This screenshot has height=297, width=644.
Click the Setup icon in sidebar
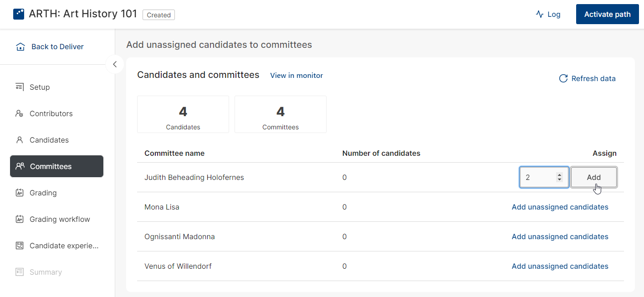pyautogui.click(x=20, y=87)
